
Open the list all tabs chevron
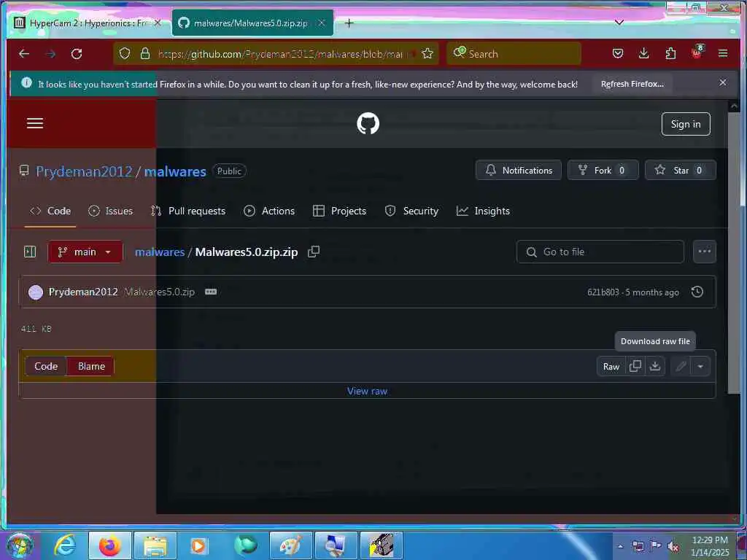click(x=619, y=23)
